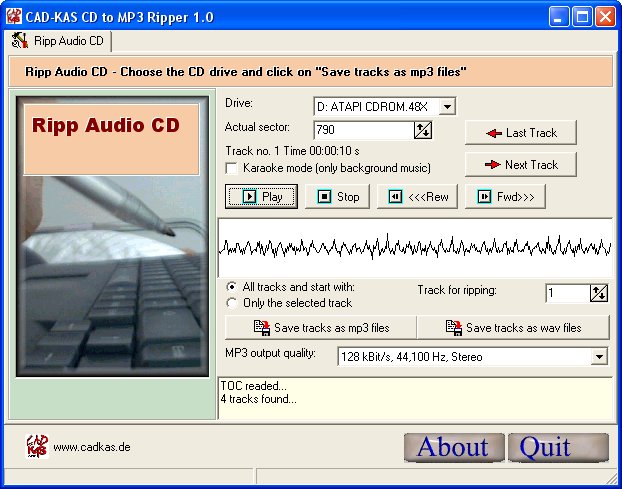
Task: Rewind with the <<<Rew button
Action: click(x=418, y=196)
